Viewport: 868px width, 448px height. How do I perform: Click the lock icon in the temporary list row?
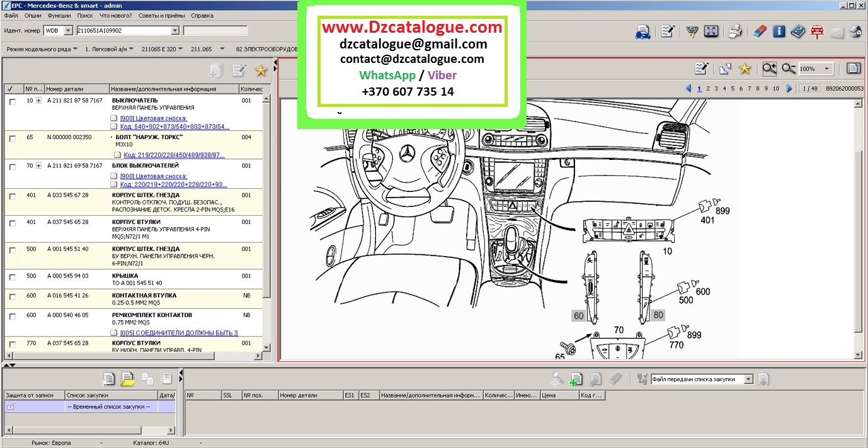pos(11,407)
